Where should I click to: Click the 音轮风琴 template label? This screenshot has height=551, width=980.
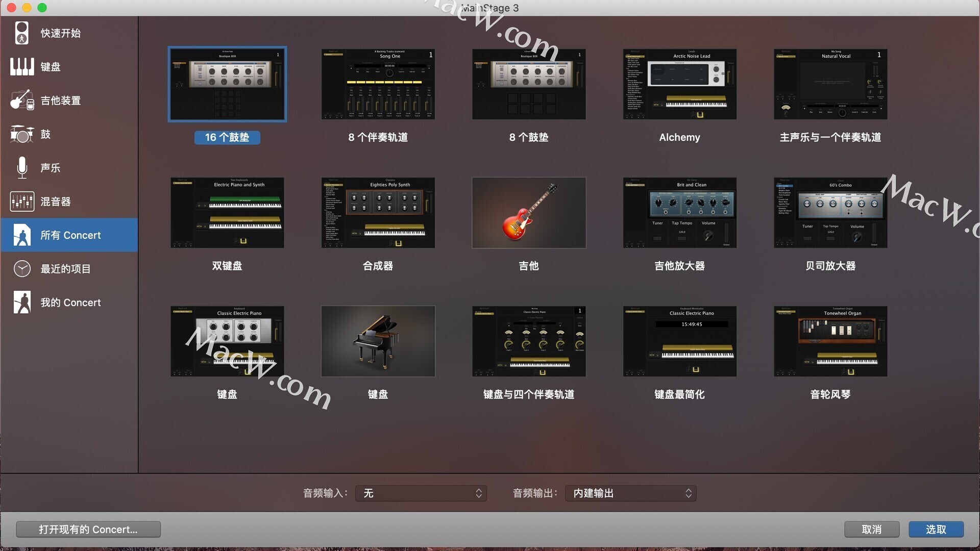tap(830, 394)
